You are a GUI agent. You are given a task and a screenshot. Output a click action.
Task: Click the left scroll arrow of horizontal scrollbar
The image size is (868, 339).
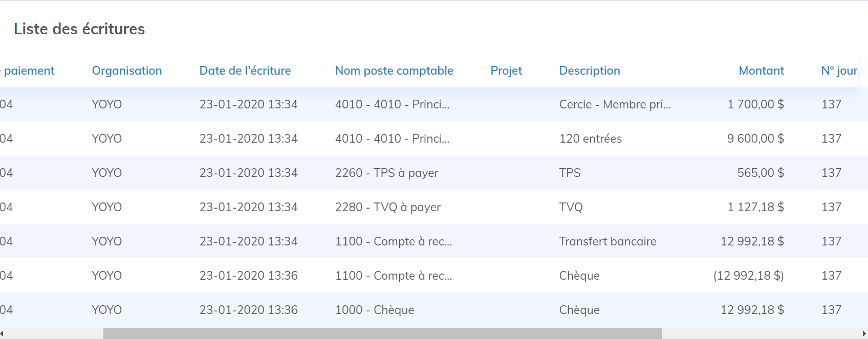pos(2,334)
